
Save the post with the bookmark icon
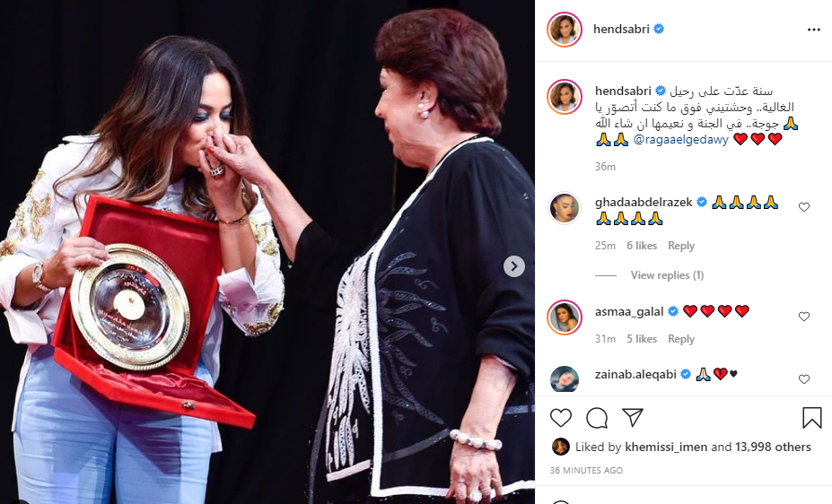click(812, 418)
